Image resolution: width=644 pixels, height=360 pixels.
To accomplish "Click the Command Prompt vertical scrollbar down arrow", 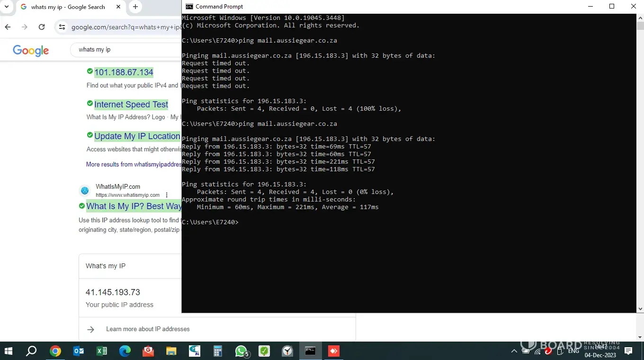I will [640, 309].
